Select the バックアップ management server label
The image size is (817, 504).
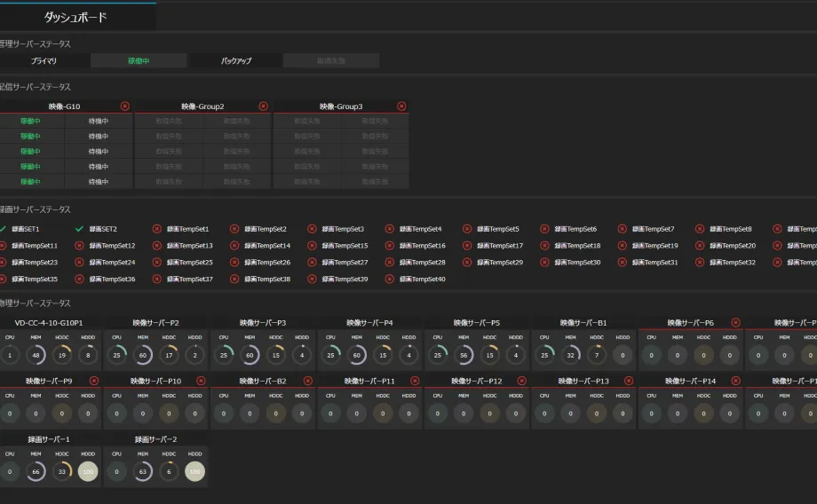tap(236, 61)
